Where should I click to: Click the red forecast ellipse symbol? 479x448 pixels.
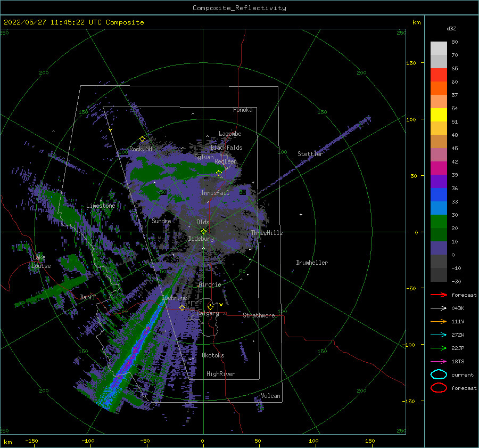pyautogui.click(x=439, y=388)
